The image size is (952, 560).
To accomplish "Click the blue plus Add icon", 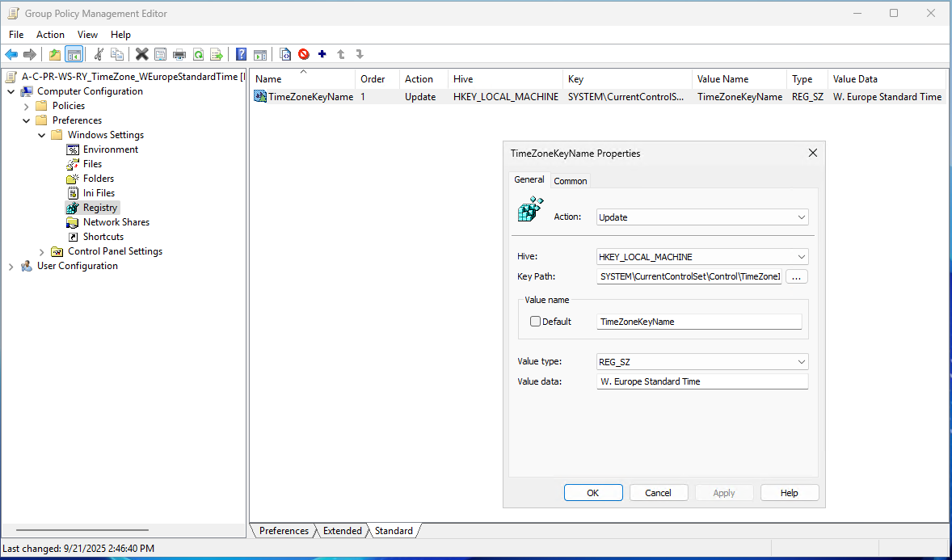I will click(x=322, y=54).
